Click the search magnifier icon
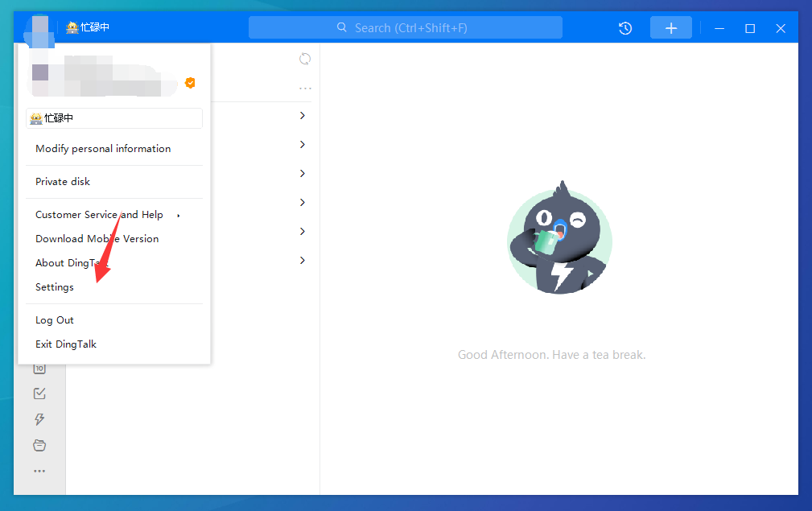The width and height of the screenshot is (812, 511). point(342,27)
